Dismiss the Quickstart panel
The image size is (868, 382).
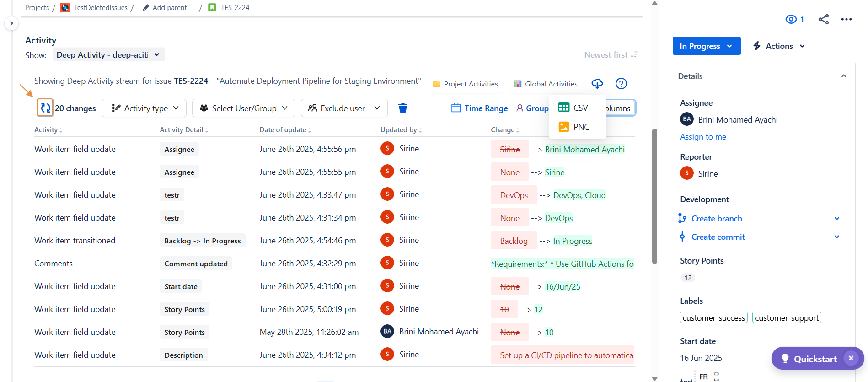point(851,358)
